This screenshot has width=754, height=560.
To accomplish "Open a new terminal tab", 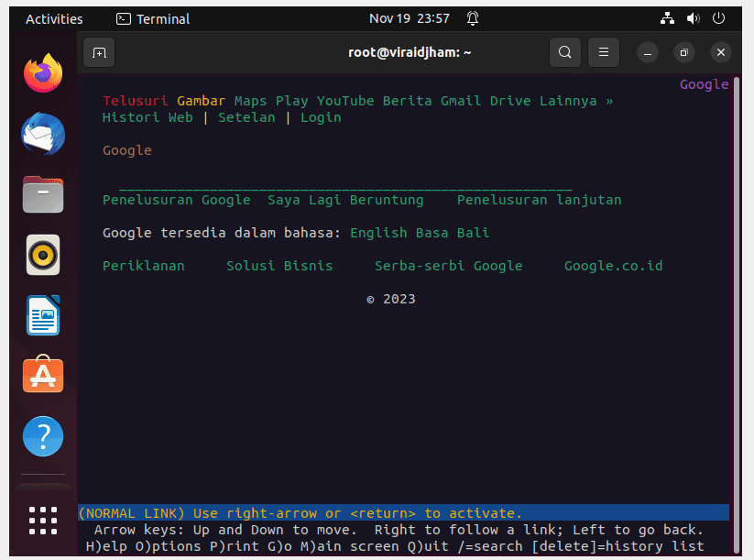I will (x=99, y=52).
